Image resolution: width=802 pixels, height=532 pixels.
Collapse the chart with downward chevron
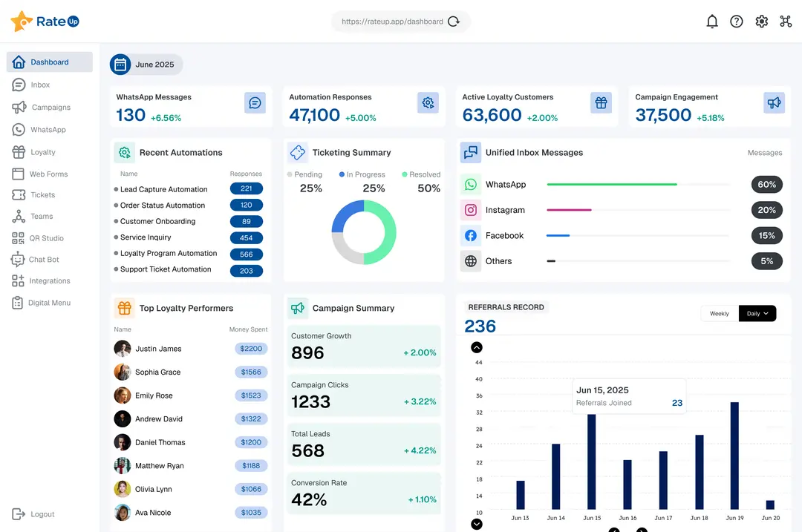pos(477,524)
